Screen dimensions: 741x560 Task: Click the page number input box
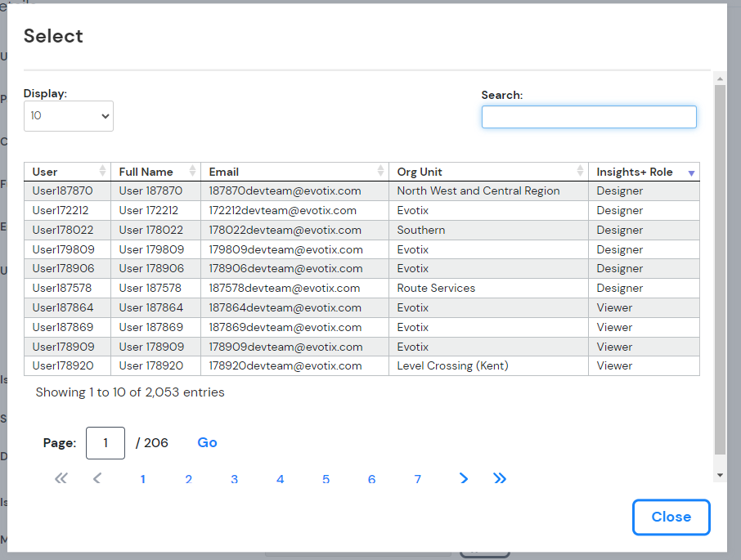coord(105,442)
